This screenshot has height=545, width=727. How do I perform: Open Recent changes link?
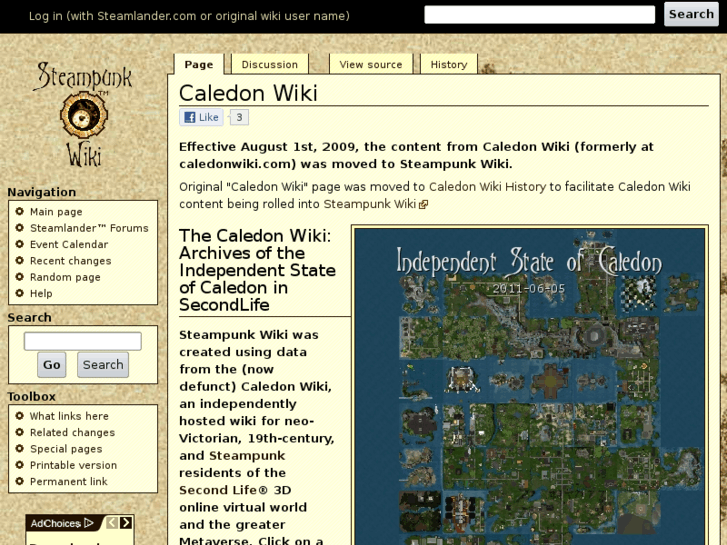coord(70,261)
